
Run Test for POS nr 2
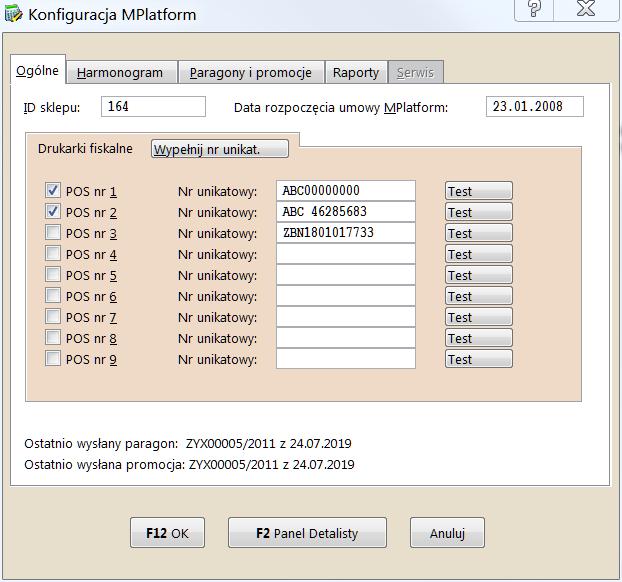coord(479,212)
